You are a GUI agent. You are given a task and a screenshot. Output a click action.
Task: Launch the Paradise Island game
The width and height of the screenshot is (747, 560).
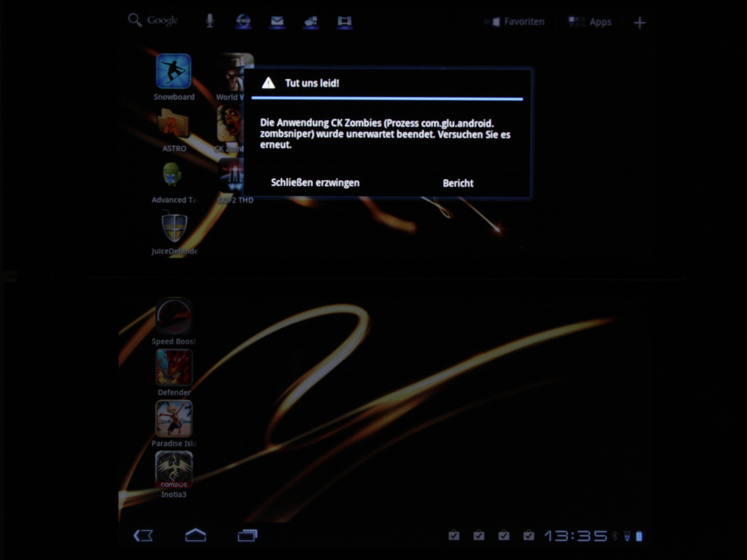point(174,424)
